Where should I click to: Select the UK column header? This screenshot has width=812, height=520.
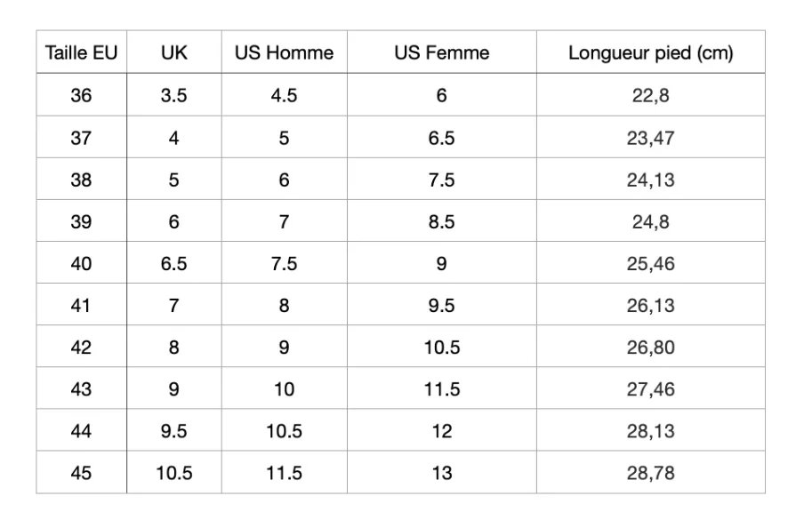[x=174, y=52]
